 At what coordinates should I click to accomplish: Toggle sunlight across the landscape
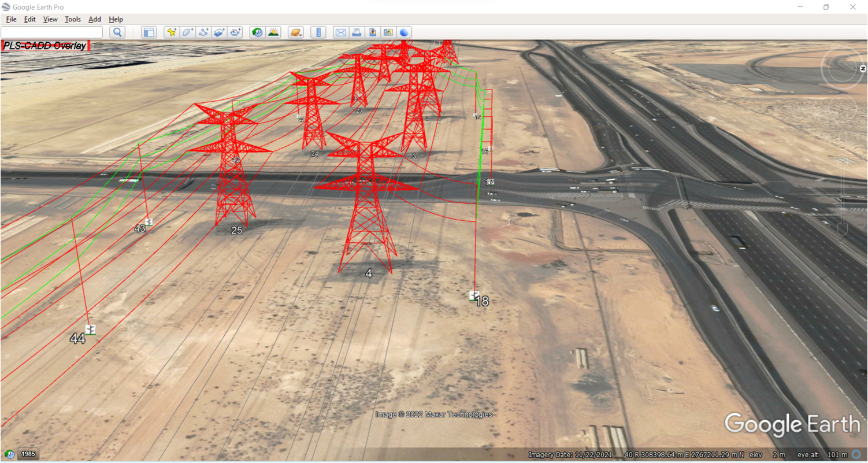pyautogui.click(x=273, y=32)
